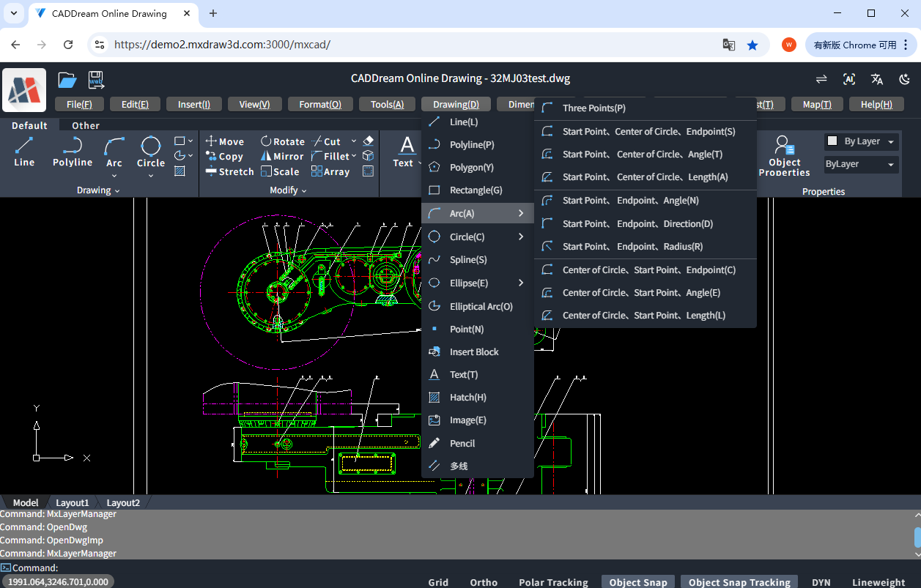Screen dimensions: 921x588
Task: Click the dashed-square icon in Modify panel
Action: 369,171
